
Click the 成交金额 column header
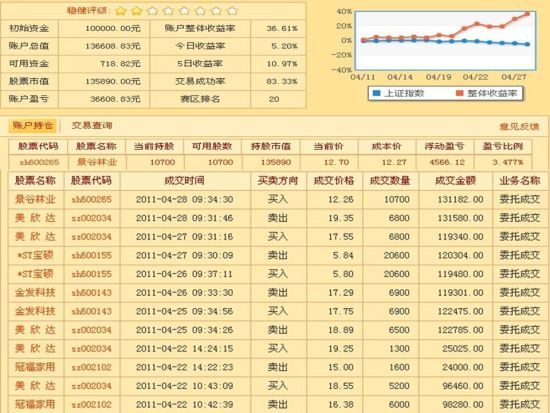click(455, 181)
